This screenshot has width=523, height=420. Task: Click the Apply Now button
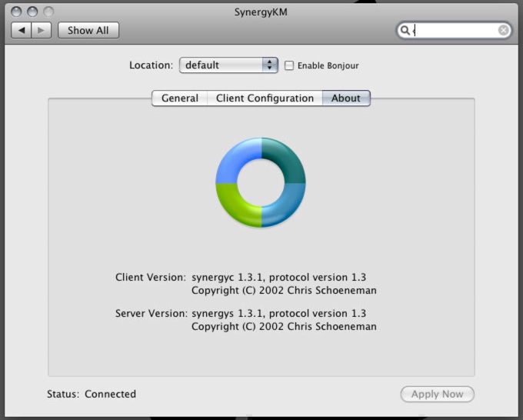point(438,394)
